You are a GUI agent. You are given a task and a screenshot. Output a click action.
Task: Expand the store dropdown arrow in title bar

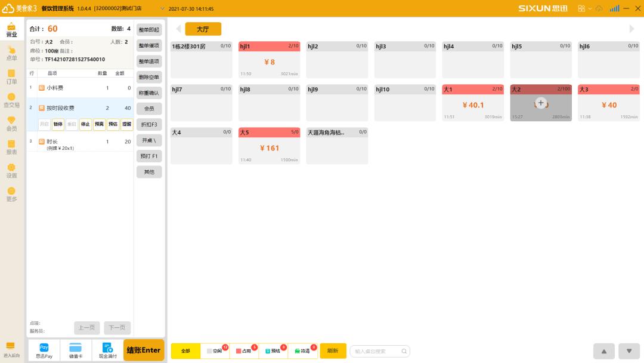[x=162, y=9]
